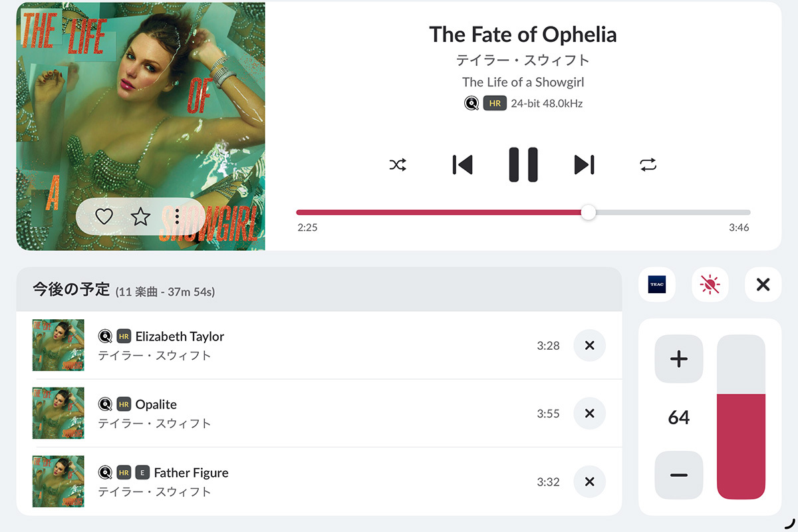Open The Life of a Showgirl album link
798x532 pixels.
523,82
